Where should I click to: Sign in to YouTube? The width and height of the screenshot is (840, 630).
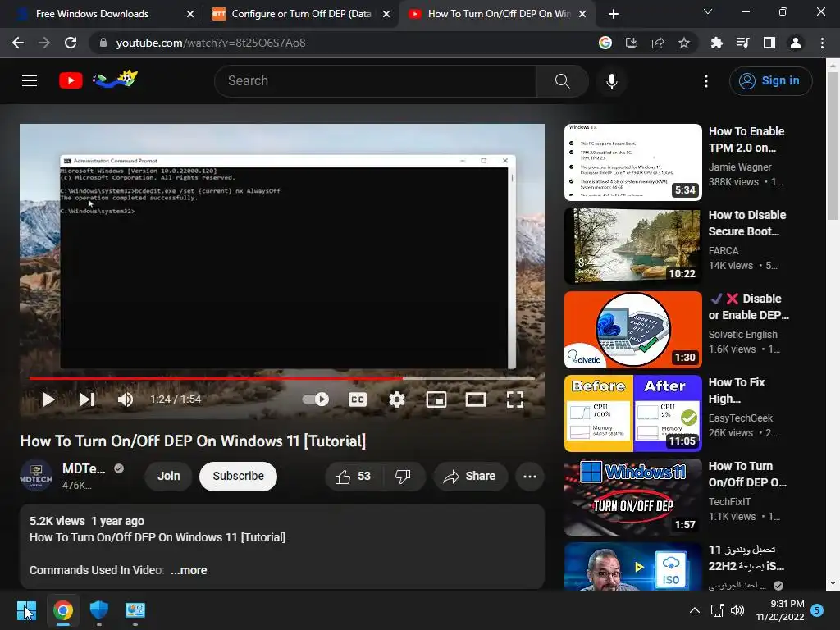point(770,81)
